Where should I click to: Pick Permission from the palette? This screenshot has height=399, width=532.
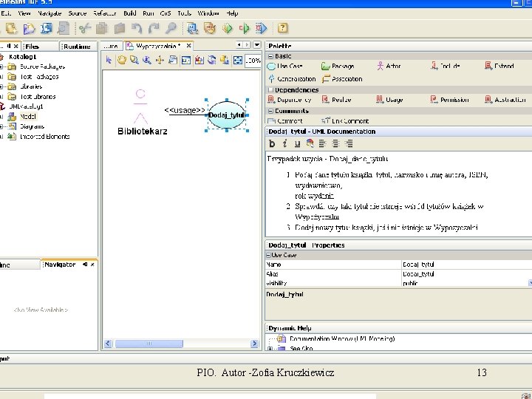point(449,100)
